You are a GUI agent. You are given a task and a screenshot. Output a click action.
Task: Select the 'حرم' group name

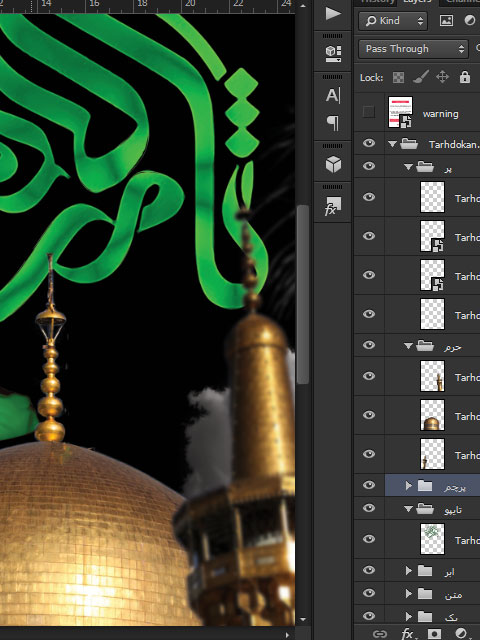453,347
